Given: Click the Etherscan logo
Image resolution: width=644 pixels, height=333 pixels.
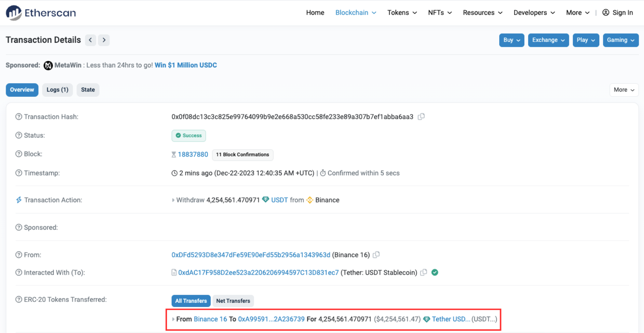Looking at the screenshot, I should click(x=41, y=13).
